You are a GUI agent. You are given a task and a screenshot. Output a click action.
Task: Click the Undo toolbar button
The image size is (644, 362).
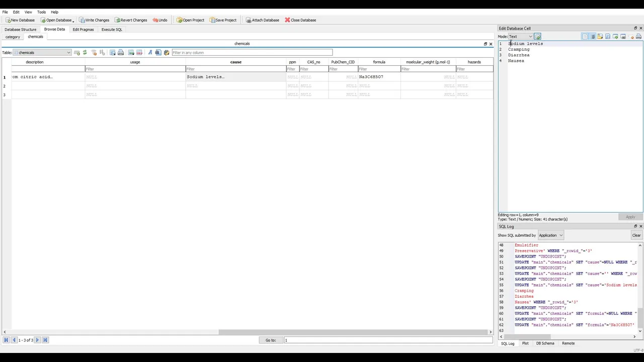(159, 20)
